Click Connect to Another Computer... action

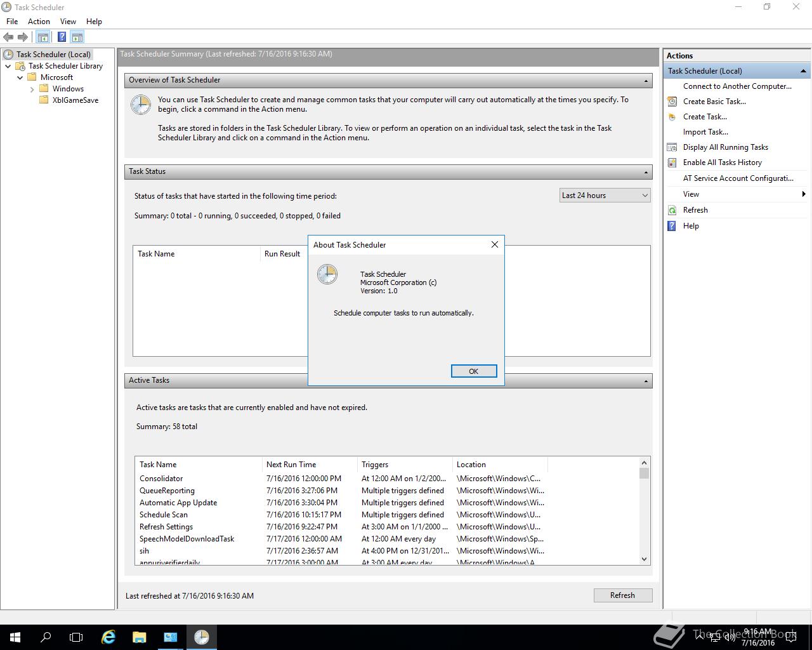[737, 86]
